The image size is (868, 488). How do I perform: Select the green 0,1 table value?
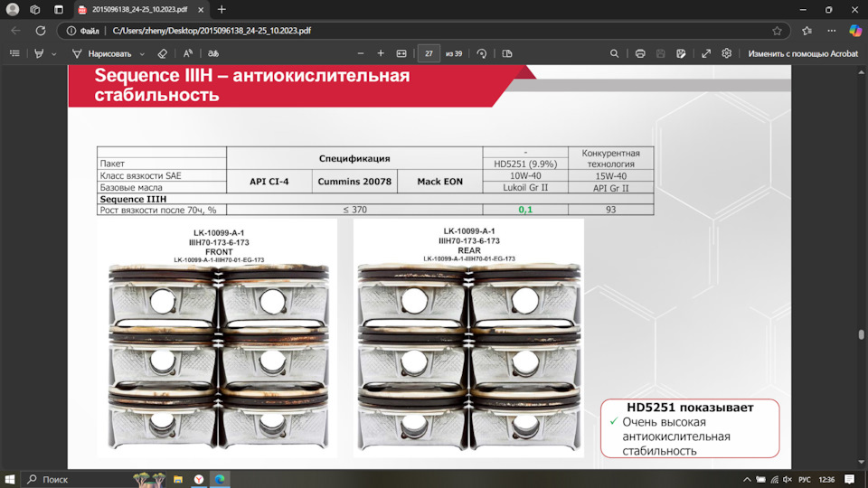(525, 210)
